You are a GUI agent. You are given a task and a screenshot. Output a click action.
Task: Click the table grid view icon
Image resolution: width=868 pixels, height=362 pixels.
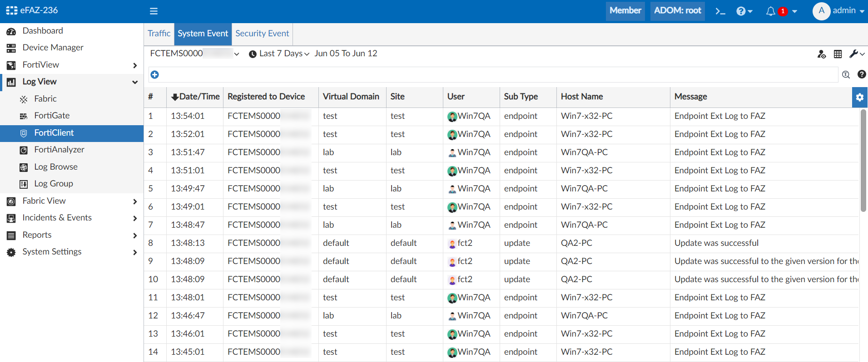click(838, 54)
